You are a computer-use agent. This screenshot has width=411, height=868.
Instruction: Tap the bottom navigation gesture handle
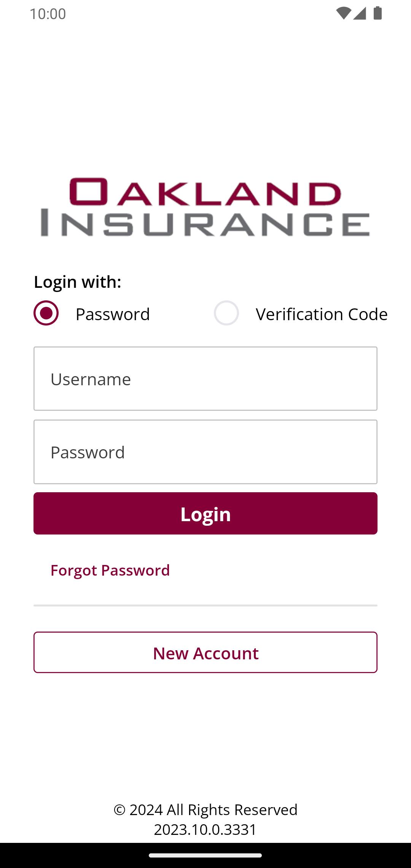(205, 855)
